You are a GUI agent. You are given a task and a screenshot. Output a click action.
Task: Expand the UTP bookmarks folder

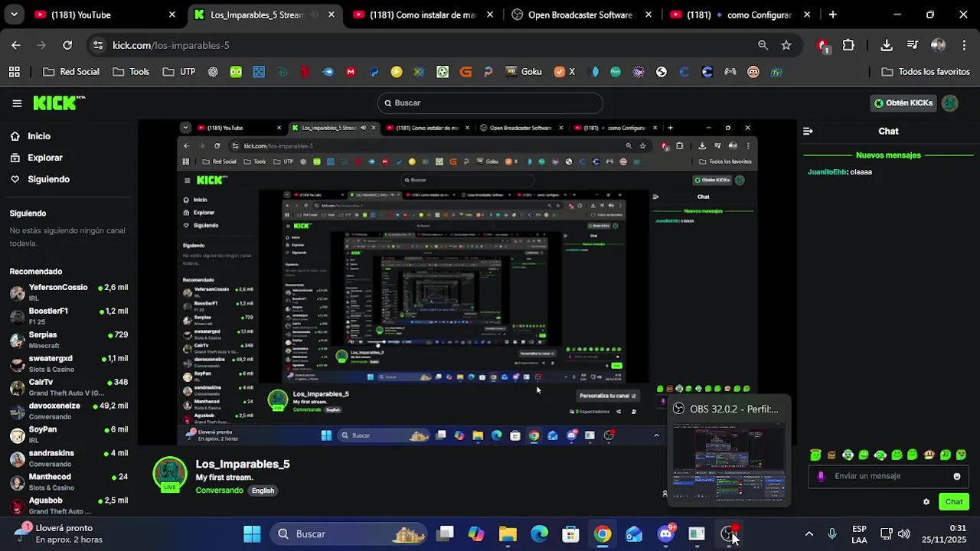click(179, 72)
